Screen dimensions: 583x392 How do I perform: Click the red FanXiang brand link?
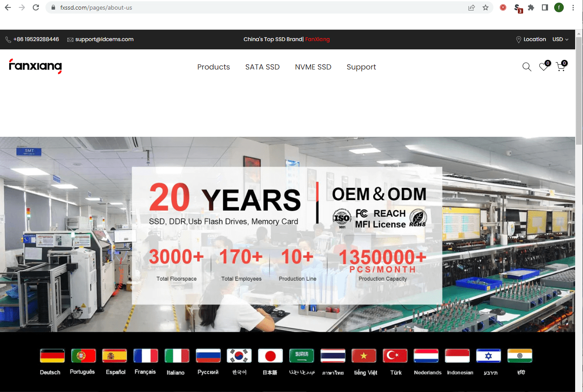(x=317, y=39)
